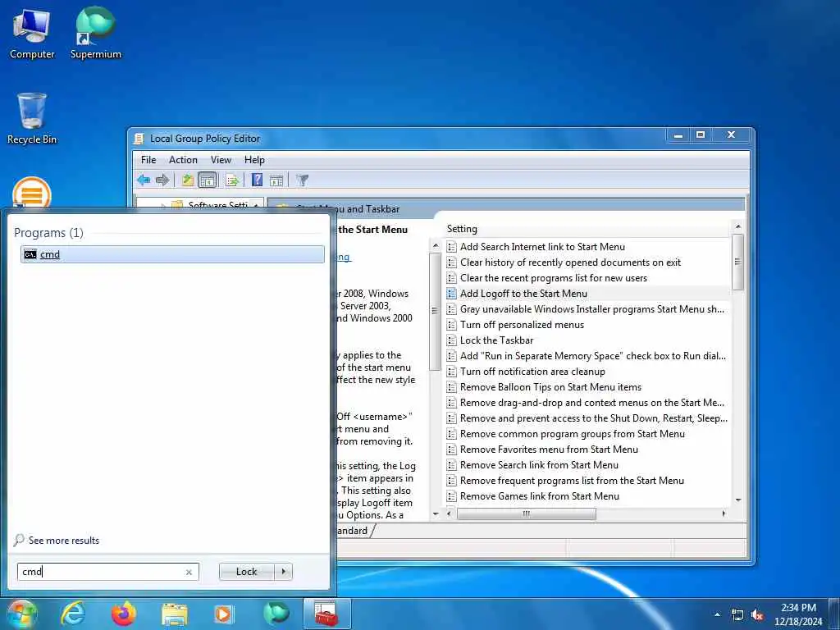
Task: Select Remove Games link from Start Menu
Action: pos(540,496)
